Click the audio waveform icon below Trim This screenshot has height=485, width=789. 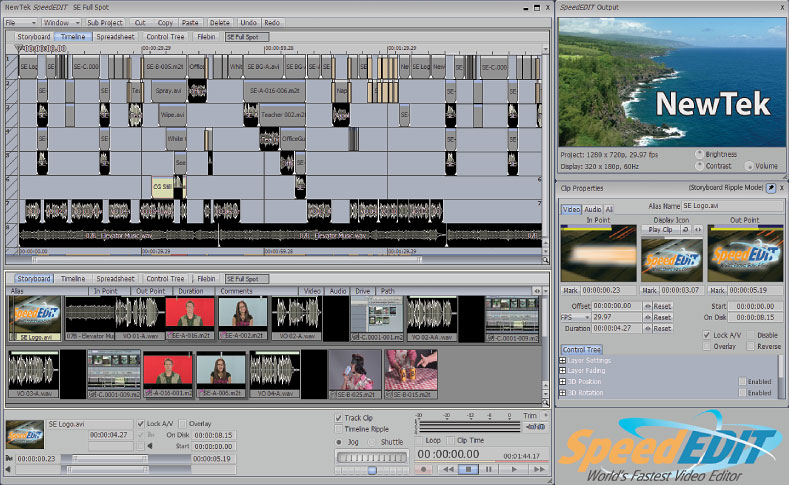535,427
